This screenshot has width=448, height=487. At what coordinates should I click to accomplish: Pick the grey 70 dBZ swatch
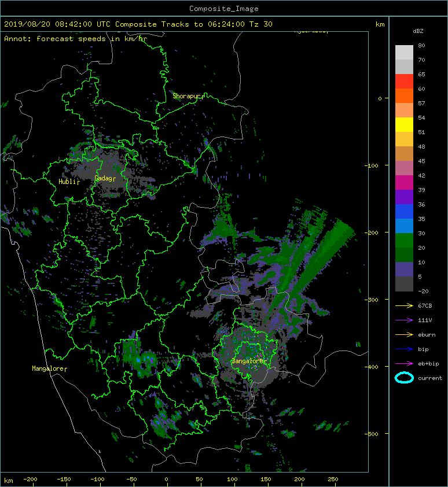404,67
